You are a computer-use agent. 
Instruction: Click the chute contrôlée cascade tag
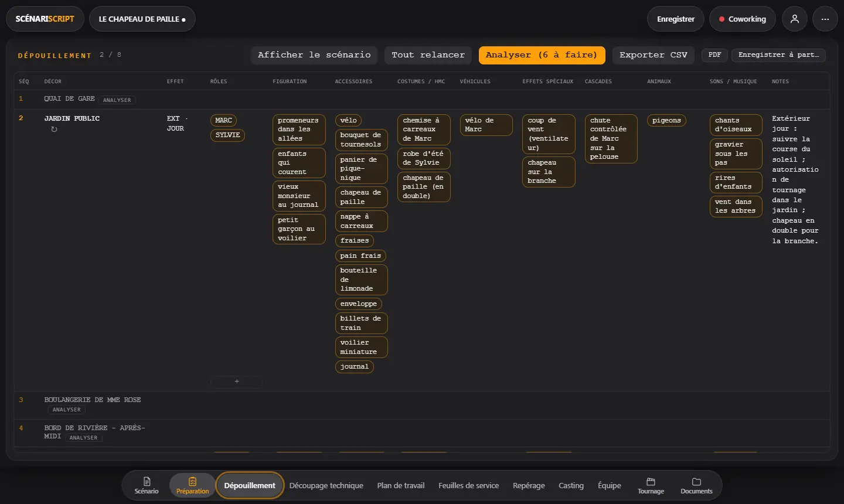pos(611,138)
